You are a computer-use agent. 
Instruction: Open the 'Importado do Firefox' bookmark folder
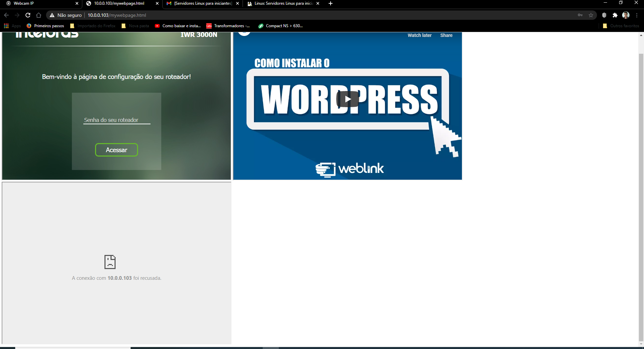(x=93, y=26)
